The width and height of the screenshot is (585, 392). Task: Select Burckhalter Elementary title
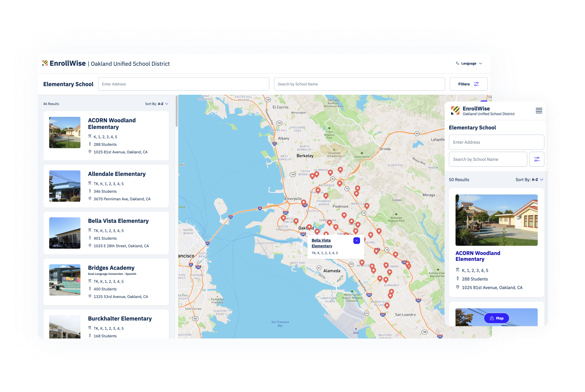120,319
